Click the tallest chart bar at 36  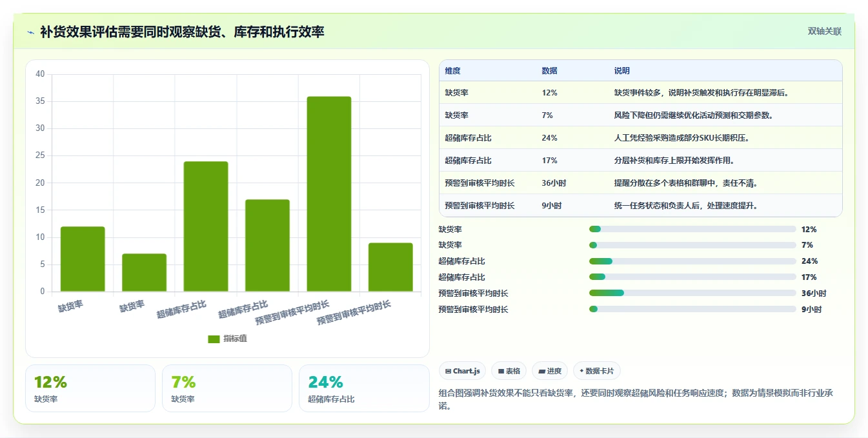(x=329, y=194)
